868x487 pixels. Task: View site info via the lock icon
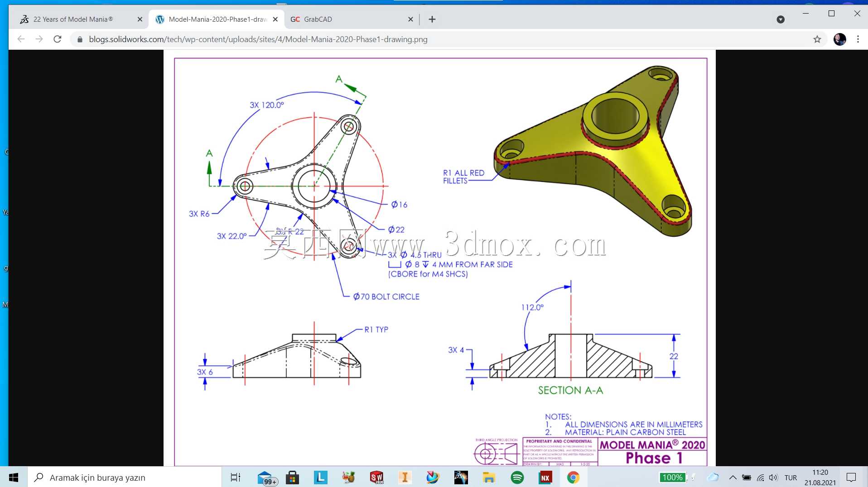pyautogui.click(x=80, y=39)
